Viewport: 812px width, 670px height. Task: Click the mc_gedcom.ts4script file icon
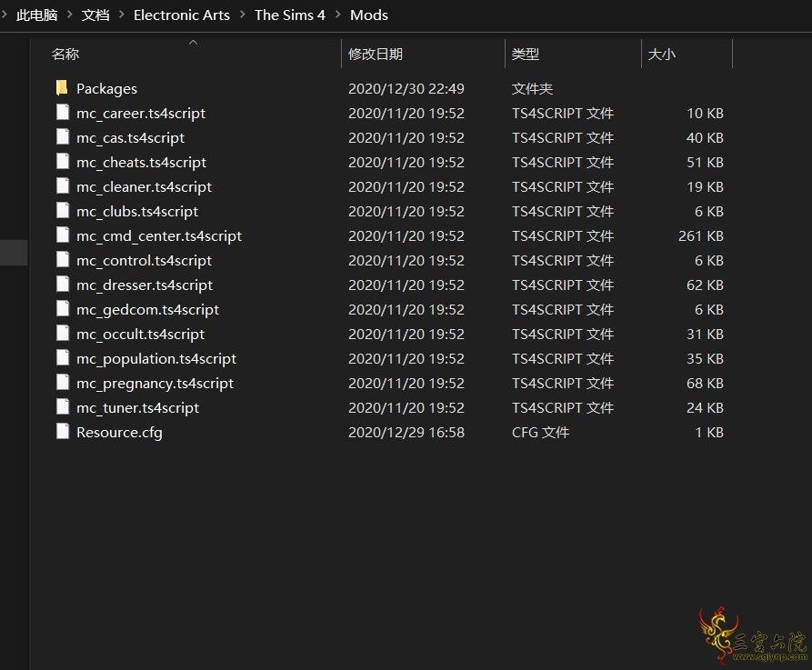62,309
